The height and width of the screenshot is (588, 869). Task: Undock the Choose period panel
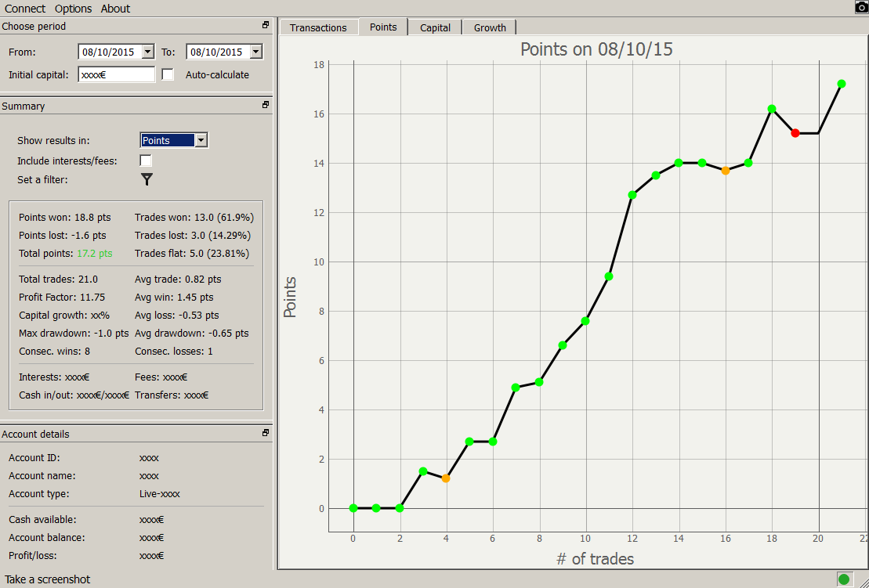(266, 25)
